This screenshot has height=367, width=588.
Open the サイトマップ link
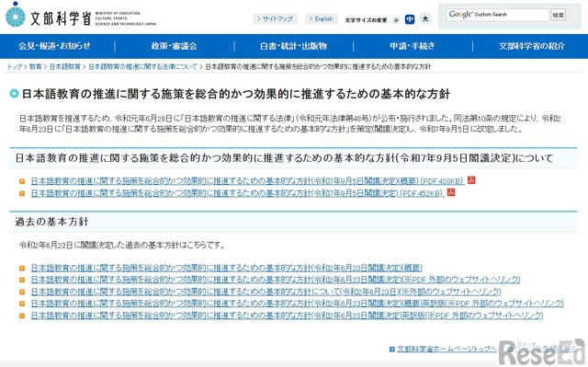coord(275,18)
